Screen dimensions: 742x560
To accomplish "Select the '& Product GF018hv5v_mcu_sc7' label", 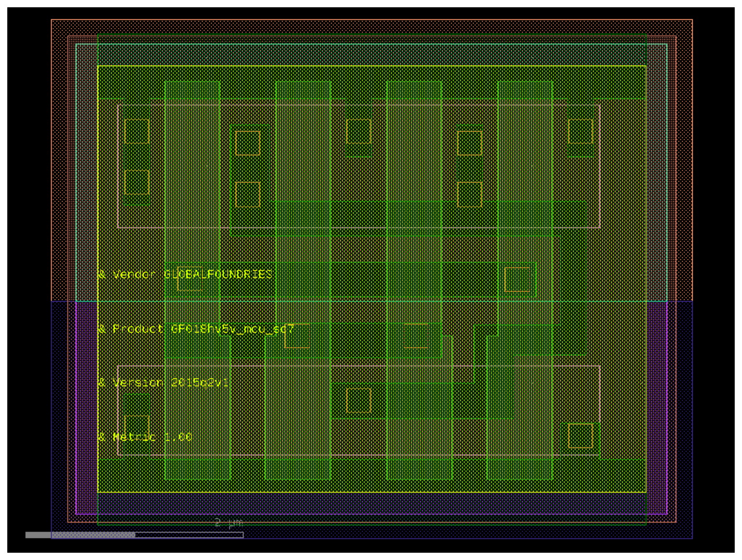I will [x=196, y=329].
